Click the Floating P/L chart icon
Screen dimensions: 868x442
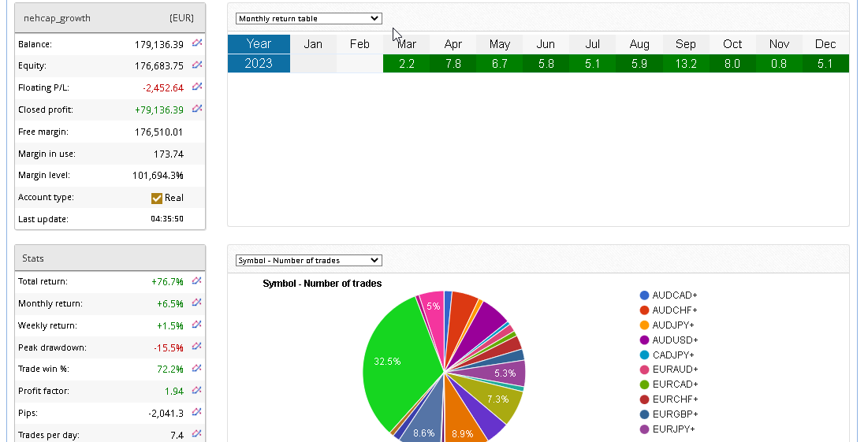(197, 87)
